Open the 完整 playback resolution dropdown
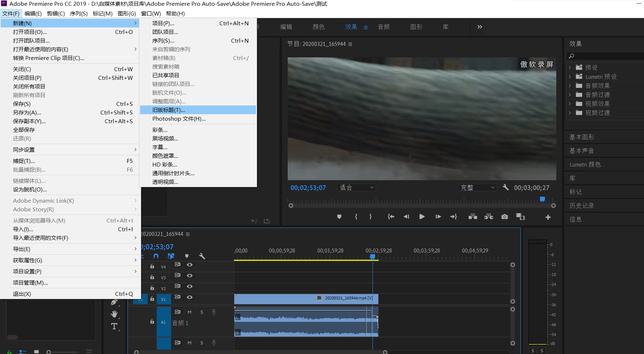The height and width of the screenshot is (354, 644). pos(477,187)
